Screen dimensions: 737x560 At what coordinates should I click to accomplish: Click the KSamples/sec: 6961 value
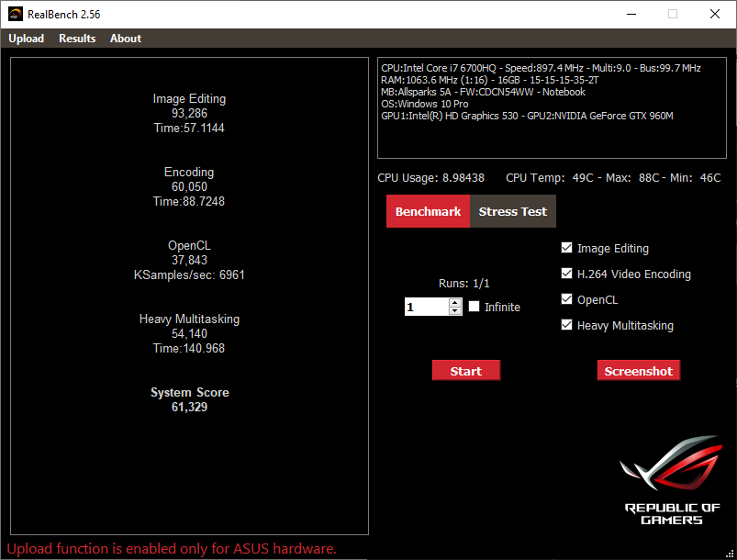pos(189,274)
